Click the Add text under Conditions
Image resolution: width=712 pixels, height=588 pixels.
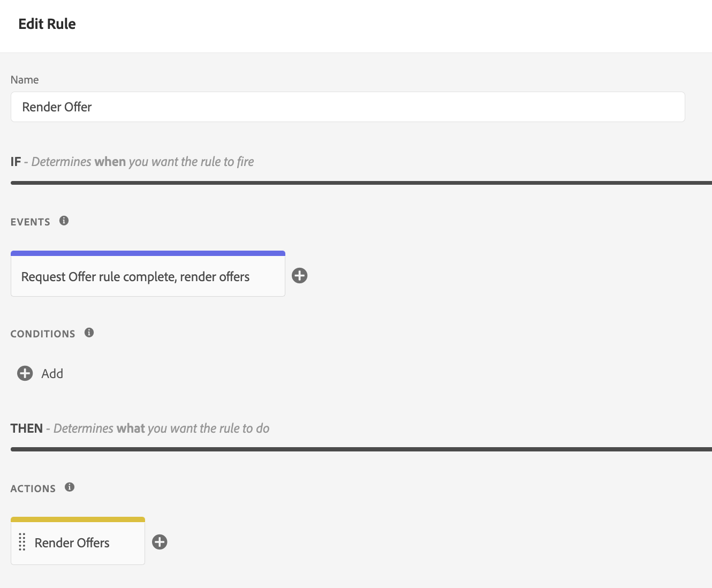[x=52, y=374]
